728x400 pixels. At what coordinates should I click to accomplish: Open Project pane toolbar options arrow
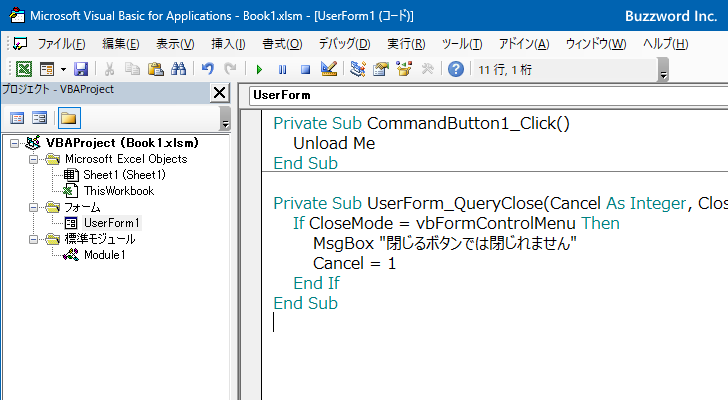coord(225,118)
